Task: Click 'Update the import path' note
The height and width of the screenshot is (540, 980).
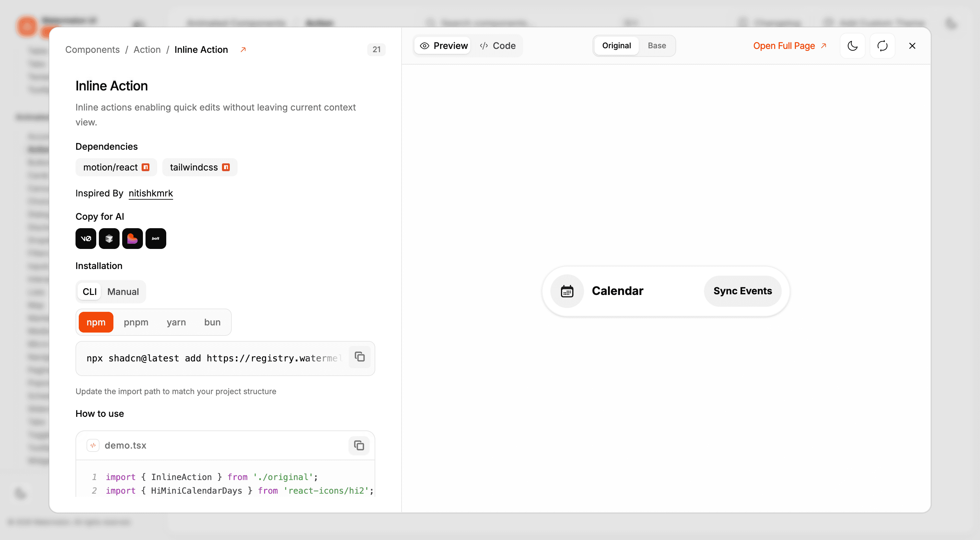Action: tap(176, 392)
